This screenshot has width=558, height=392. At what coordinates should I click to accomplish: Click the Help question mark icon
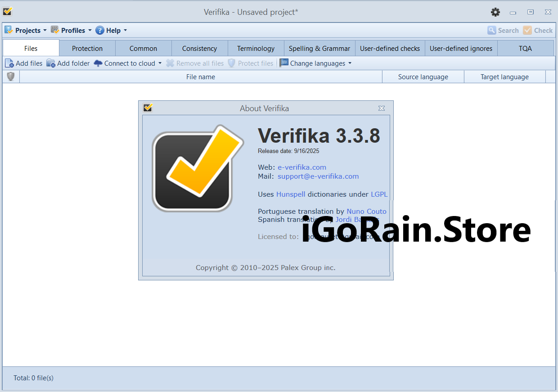click(x=100, y=31)
